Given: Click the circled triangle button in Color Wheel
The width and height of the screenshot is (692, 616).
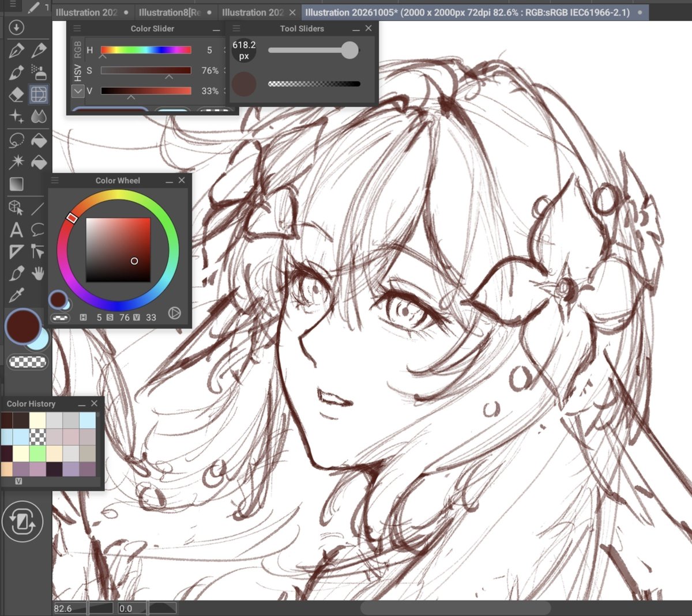Looking at the screenshot, I should [x=175, y=313].
